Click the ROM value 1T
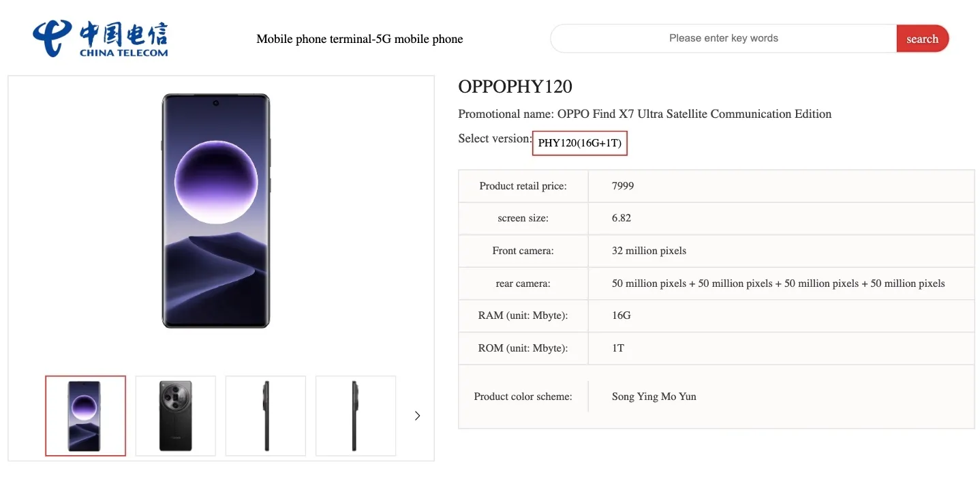This screenshot has height=477, width=980. (618, 348)
